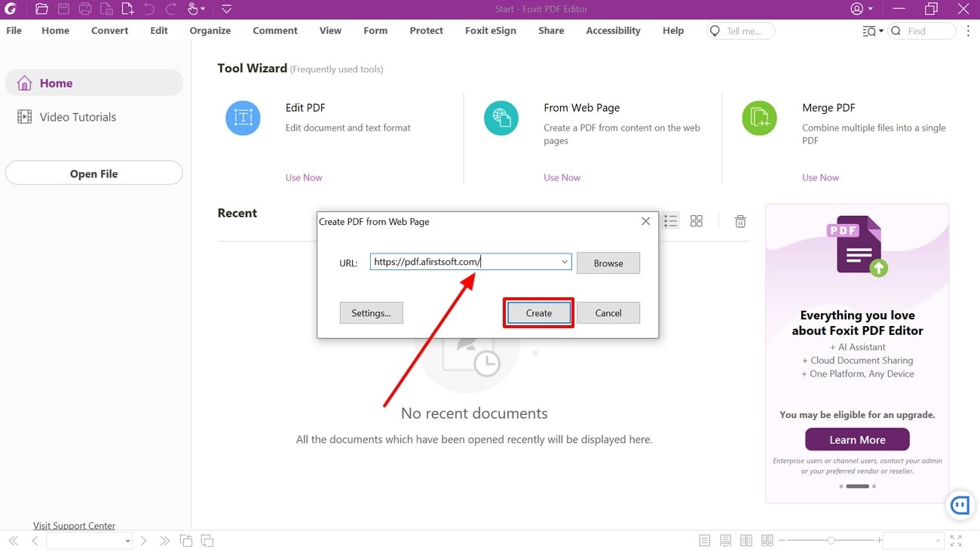Viewport: 980px width, 550px height.
Task: Click the print icon in title bar
Action: [85, 9]
